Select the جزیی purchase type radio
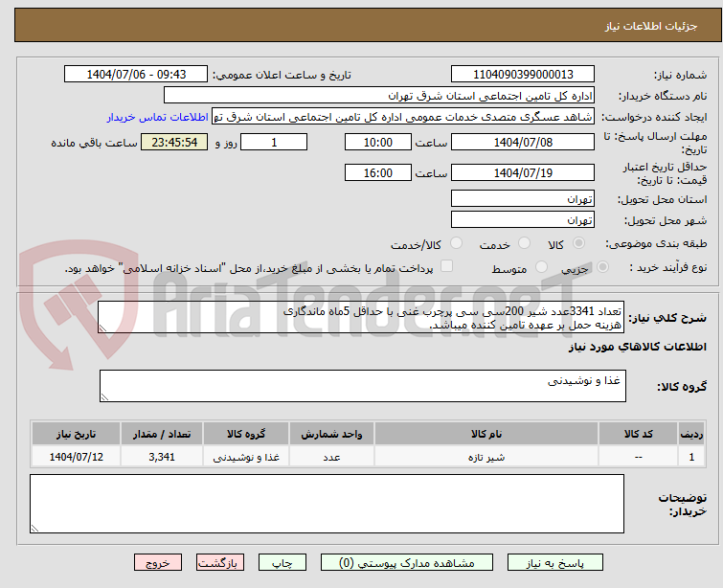Viewport: 723px width, 588px height. [x=602, y=266]
